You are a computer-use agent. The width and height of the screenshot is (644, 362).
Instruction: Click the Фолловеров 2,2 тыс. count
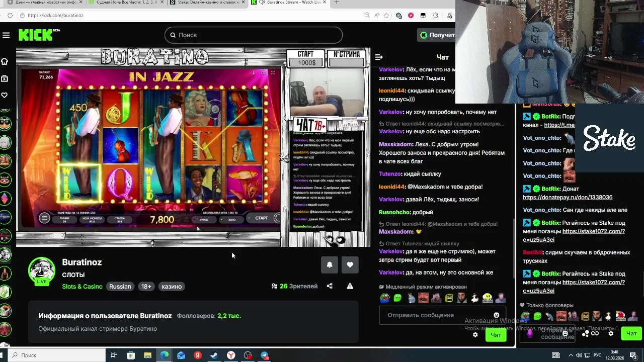(x=209, y=316)
